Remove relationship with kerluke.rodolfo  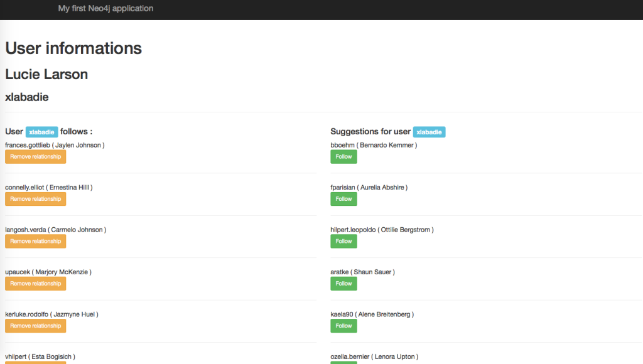point(35,325)
